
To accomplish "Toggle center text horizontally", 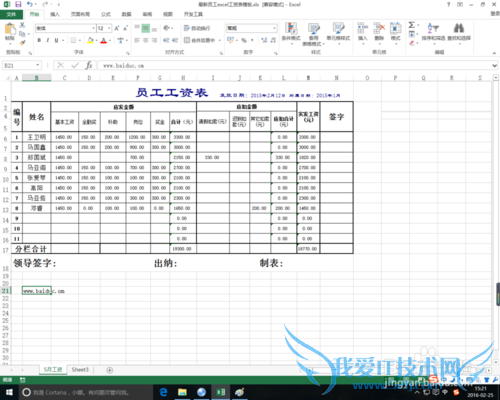I will [146, 40].
